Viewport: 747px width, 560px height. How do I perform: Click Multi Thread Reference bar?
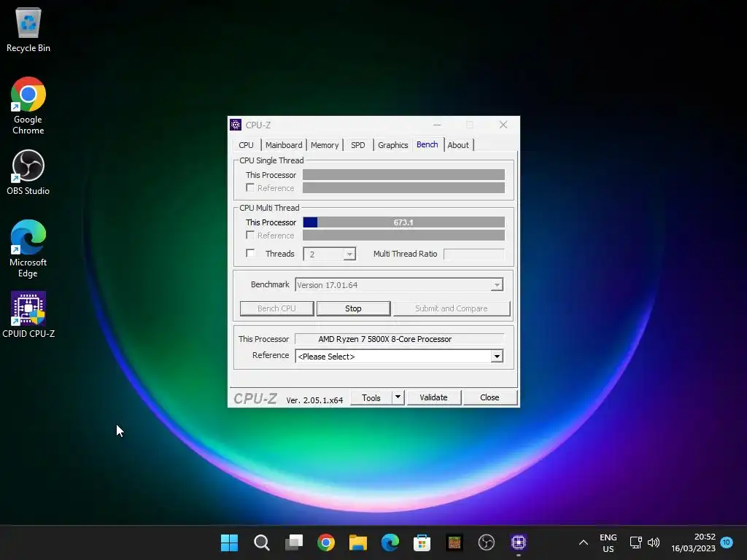[403, 236]
